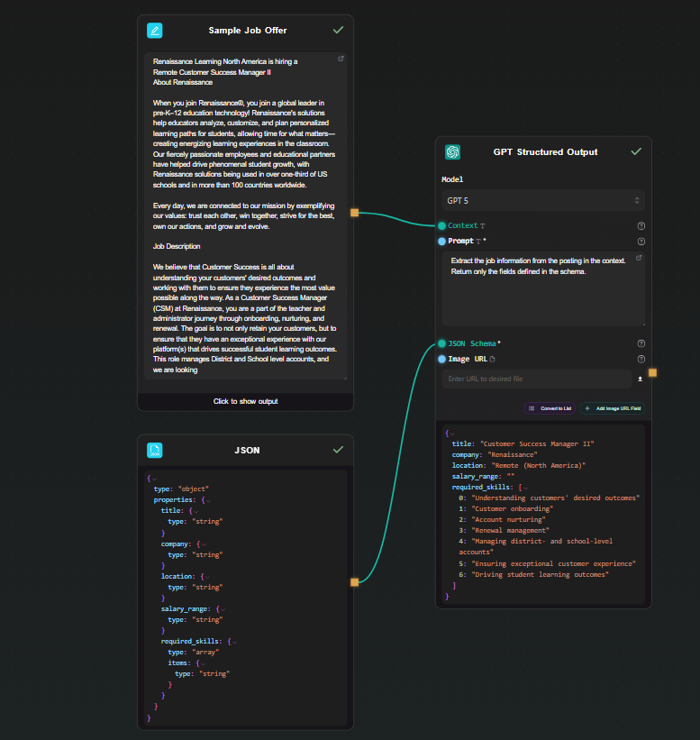Click the 'GPT Structured Output' node title
Viewport: 700px width, 740px height.
[545, 152]
